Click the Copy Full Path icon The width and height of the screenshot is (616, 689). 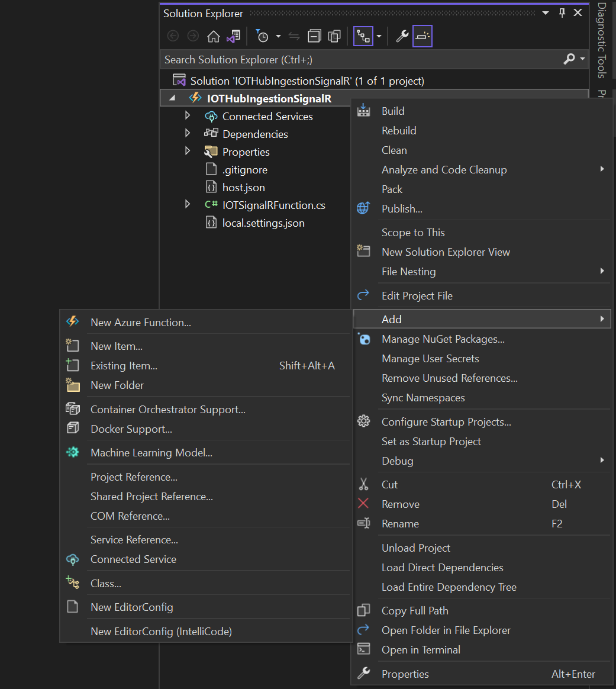[364, 610]
